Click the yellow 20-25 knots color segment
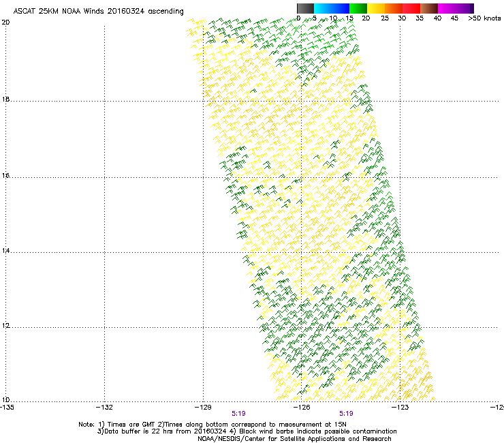The image size is (504, 443). click(x=376, y=8)
